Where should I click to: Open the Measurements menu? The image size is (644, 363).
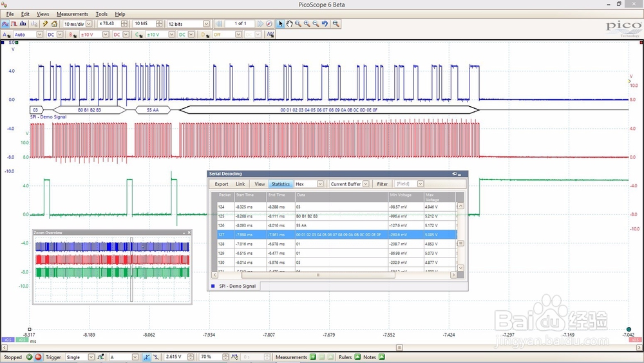tap(72, 14)
